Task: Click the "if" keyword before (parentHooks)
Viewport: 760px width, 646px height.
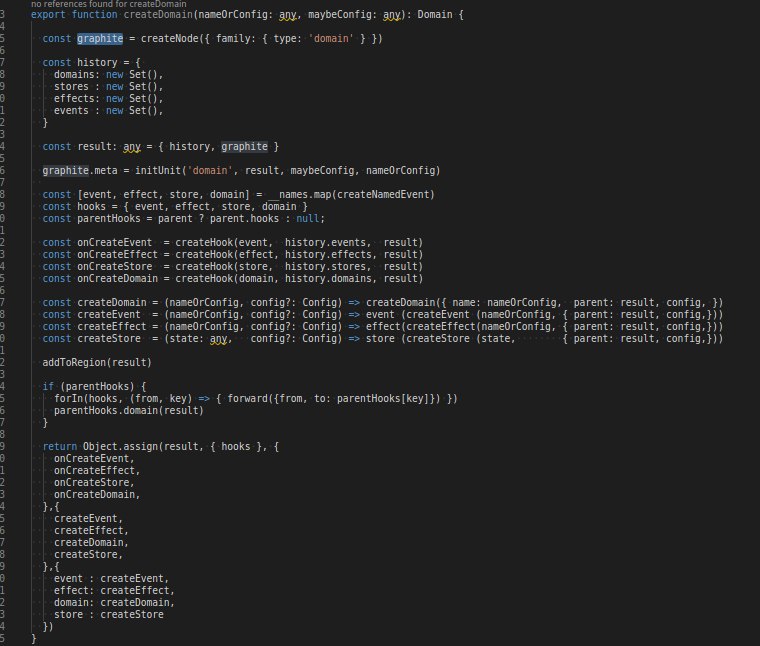Action: tap(48, 386)
